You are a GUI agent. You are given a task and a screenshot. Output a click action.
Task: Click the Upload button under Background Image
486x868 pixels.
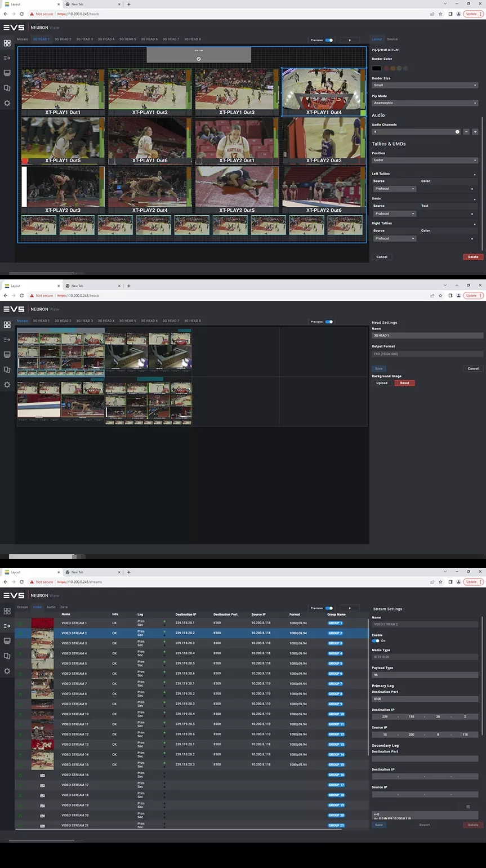[382, 383]
